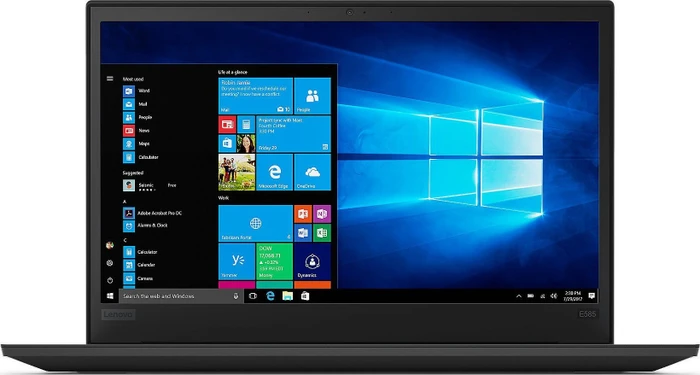This screenshot has width=700, height=375.
Task: Click the Windows Start button
Action: tap(110, 296)
